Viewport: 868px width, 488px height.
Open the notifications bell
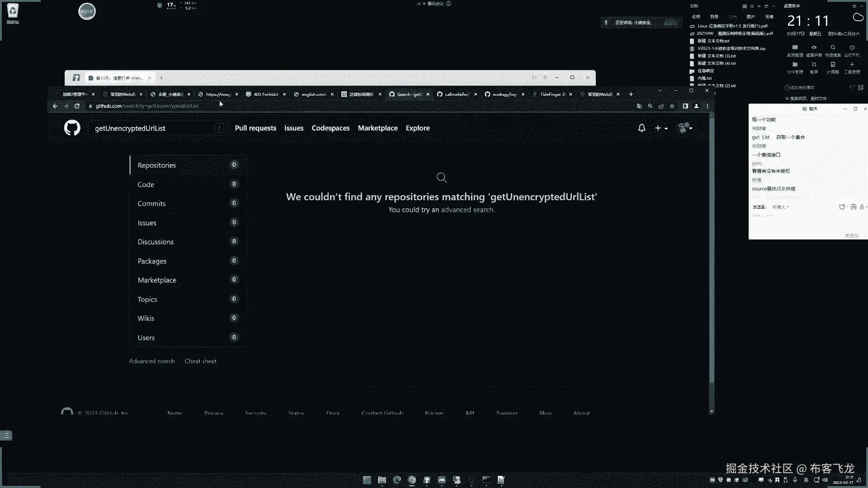pyautogui.click(x=642, y=128)
